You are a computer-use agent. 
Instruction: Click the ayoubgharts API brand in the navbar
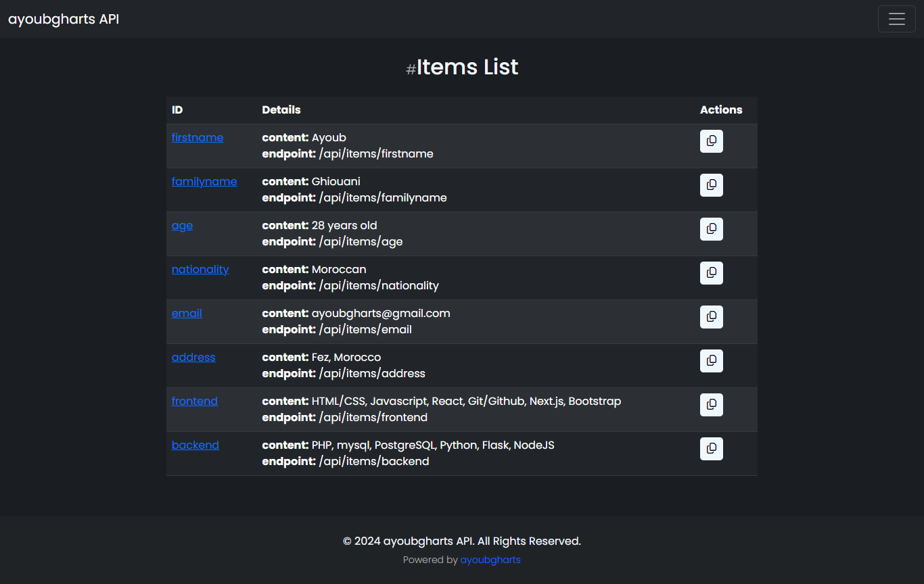[x=63, y=19]
